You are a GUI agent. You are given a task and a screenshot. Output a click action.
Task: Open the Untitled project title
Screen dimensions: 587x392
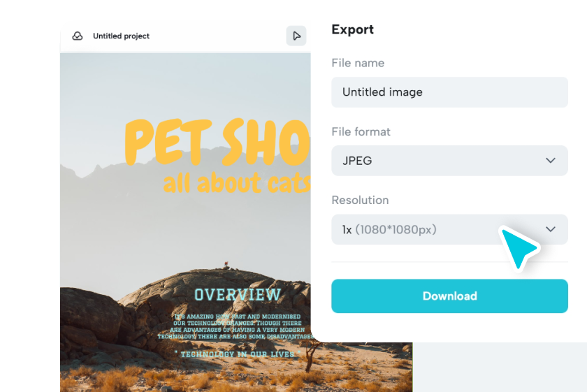click(x=121, y=36)
